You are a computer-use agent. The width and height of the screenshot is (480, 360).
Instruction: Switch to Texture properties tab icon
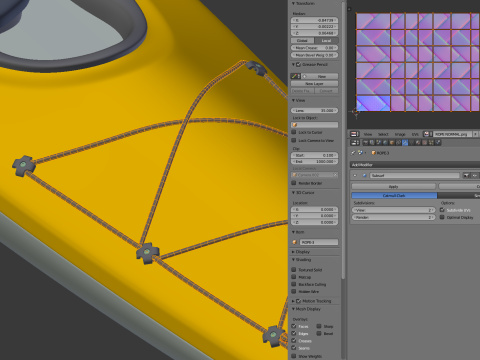click(425, 143)
